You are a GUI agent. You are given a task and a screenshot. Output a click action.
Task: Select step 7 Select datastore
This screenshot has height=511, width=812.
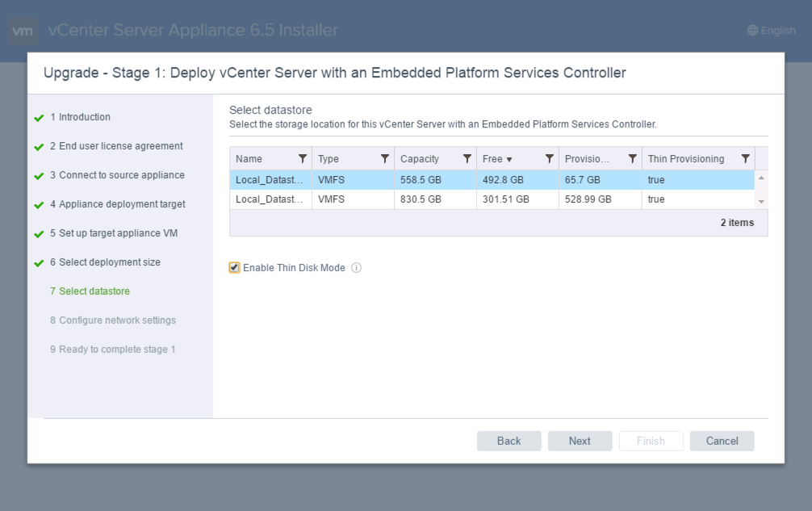[x=90, y=291]
